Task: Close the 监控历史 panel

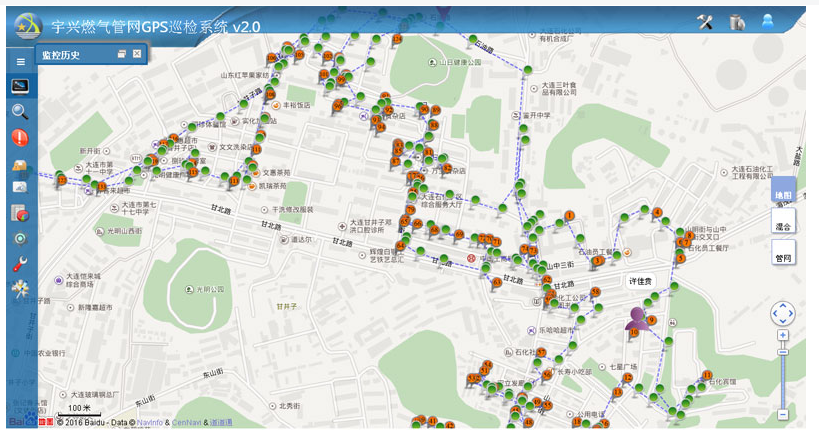Action: tap(138, 54)
